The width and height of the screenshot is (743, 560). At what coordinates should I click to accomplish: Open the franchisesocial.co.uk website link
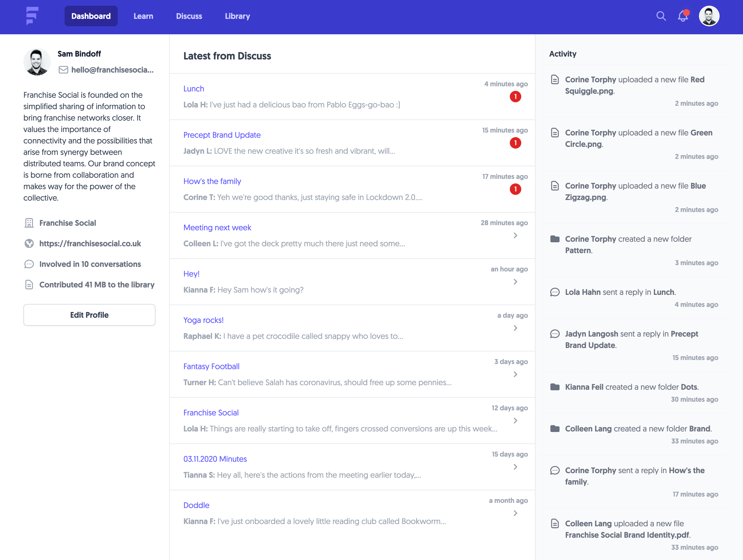click(90, 243)
